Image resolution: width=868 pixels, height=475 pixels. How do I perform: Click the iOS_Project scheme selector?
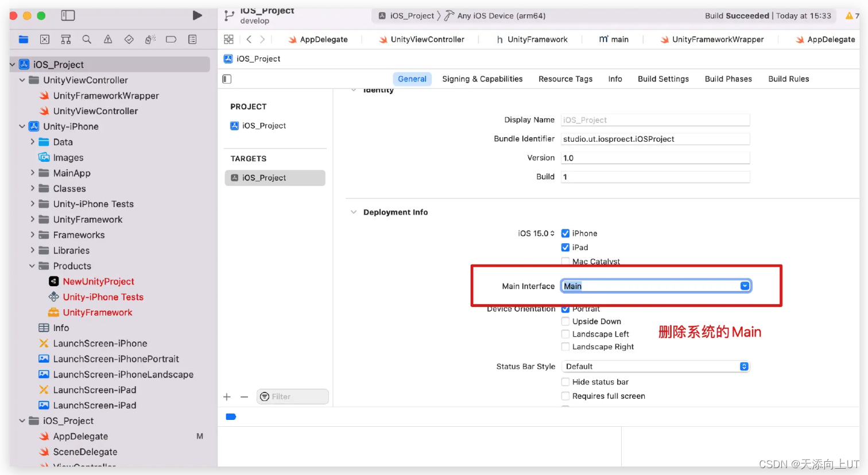click(x=406, y=15)
